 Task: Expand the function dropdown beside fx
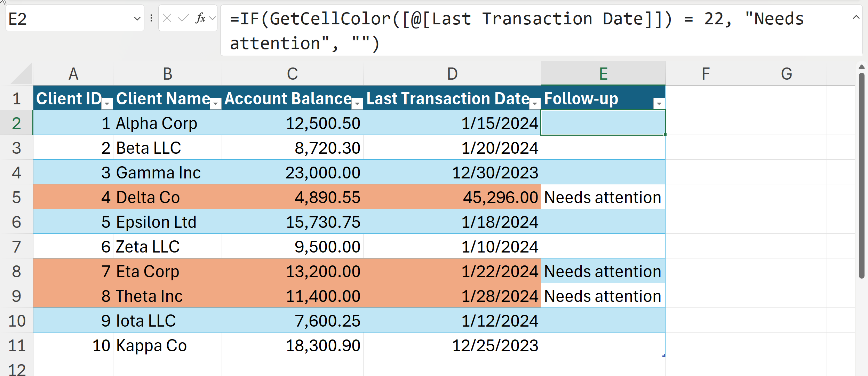[213, 18]
